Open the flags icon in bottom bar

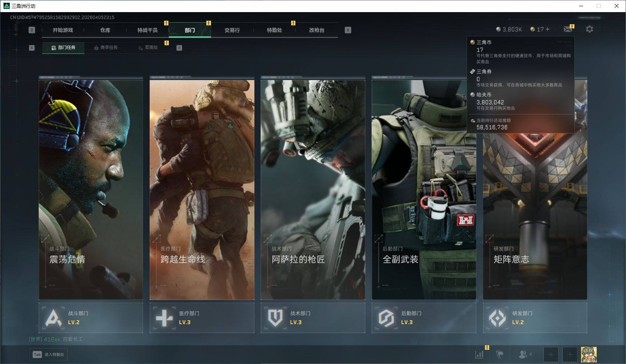[x=499, y=354]
